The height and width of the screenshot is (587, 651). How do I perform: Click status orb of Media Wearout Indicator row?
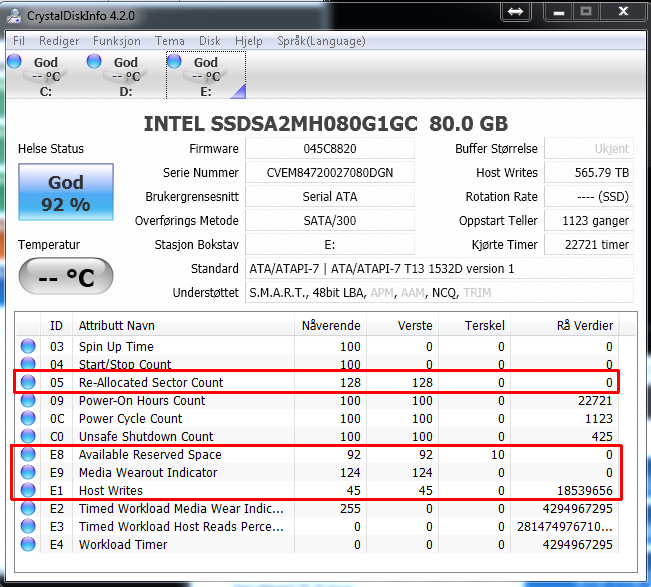28,472
